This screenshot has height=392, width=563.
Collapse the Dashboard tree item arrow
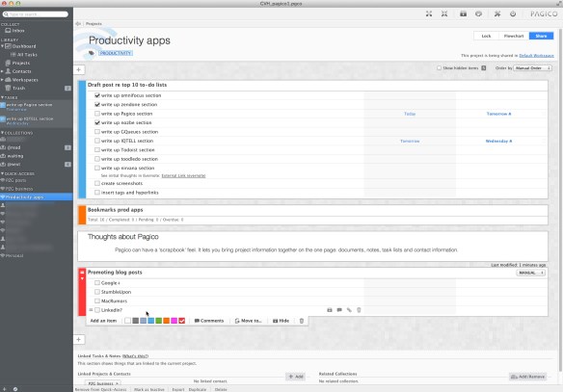coord(2,46)
